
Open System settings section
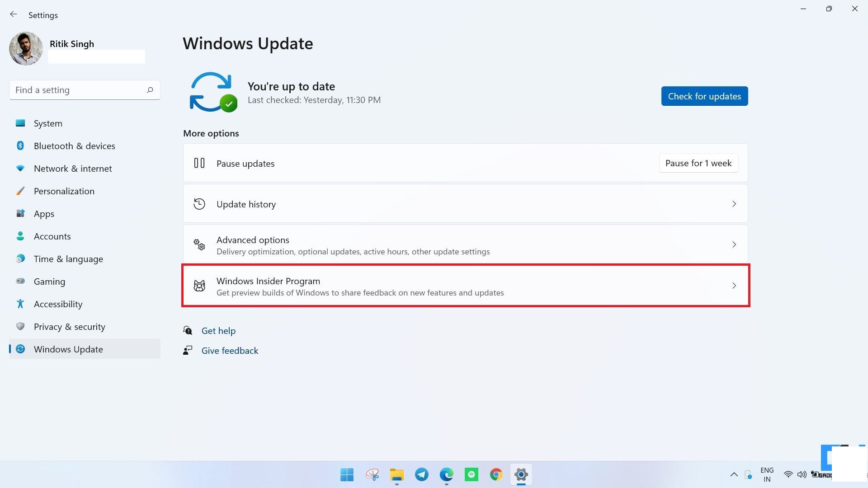pyautogui.click(x=47, y=123)
